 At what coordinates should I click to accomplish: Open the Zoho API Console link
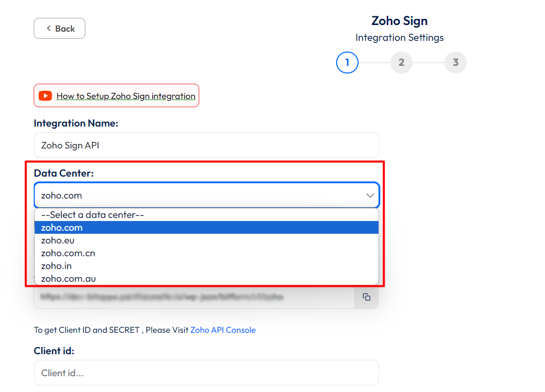pos(223,330)
